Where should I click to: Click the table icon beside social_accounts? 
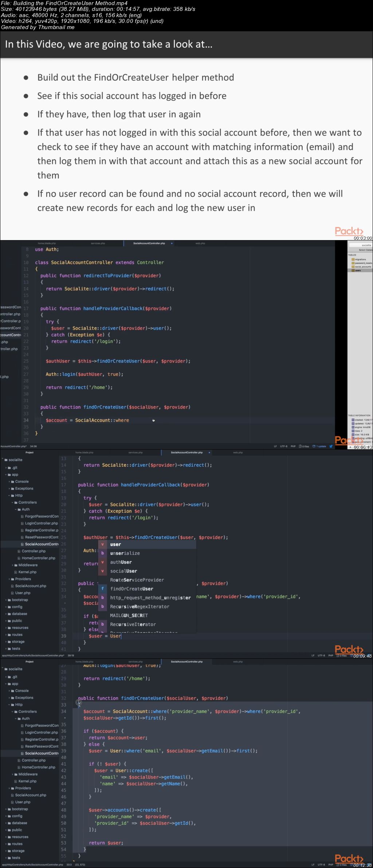[353, 267]
